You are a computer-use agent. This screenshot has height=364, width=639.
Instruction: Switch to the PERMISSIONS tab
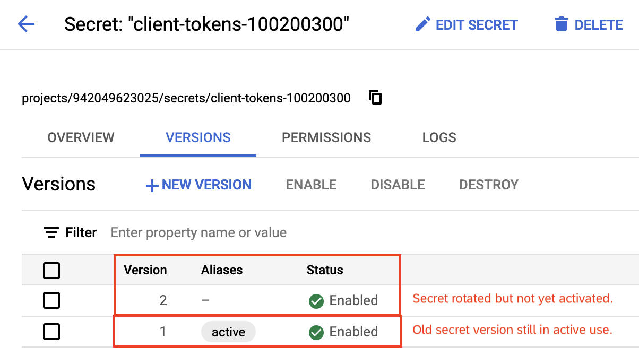326,137
